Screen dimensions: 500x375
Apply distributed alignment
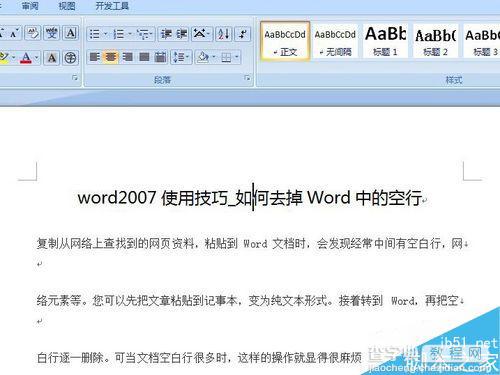point(160,57)
